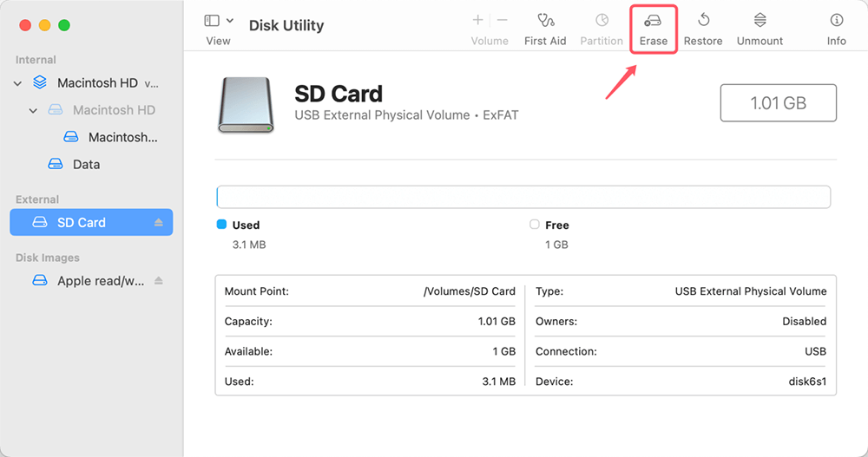Click the Connection USB value

point(815,351)
